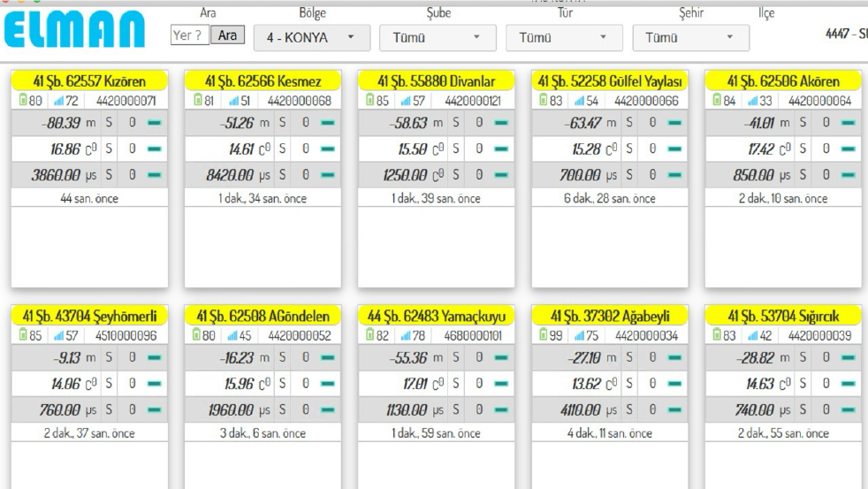This screenshot has width=868, height=489.
Task: Click the 700.00 µs reading
Action: [580, 175]
